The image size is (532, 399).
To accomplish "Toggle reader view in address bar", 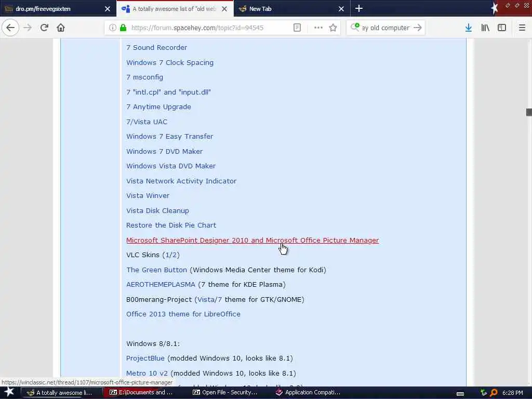I will tap(297, 28).
